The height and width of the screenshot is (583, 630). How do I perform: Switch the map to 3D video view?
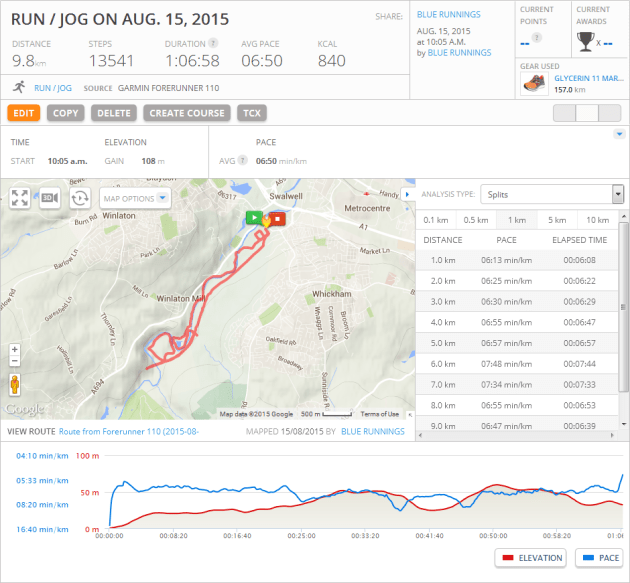(x=49, y=198)
